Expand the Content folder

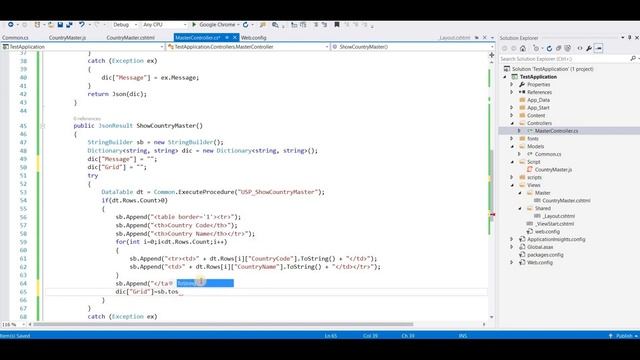coord(512,116)
